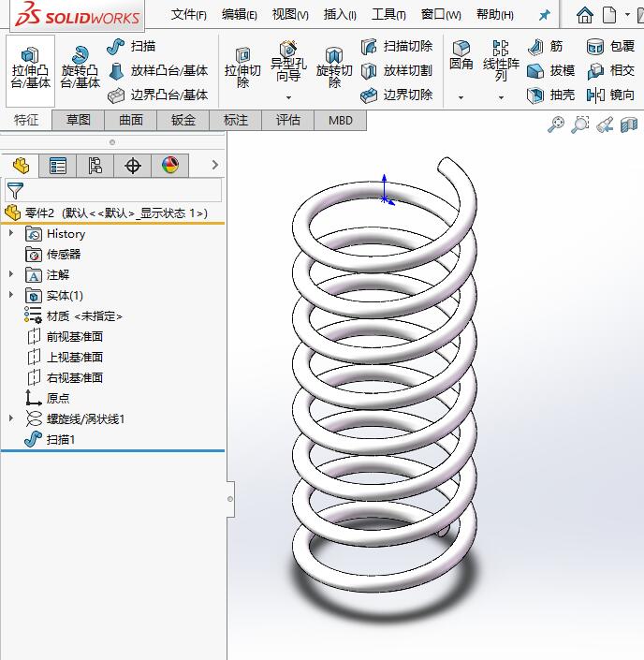Select the 拉伸切除 extruded cut tool
The width and height of the screenshot is (644, 660).
242,68
